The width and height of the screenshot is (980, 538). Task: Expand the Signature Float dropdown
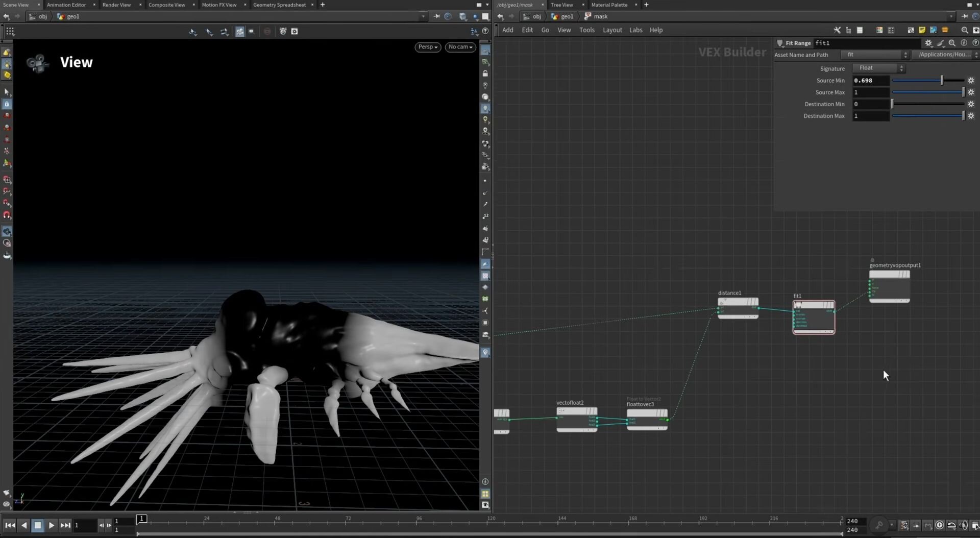click(878, 68)
